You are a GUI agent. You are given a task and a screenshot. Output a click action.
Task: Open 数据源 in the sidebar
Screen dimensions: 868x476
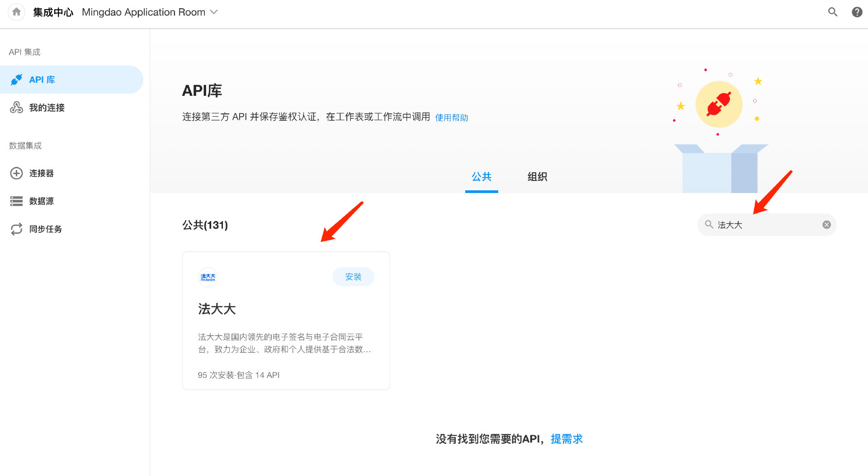coord(71,201)
